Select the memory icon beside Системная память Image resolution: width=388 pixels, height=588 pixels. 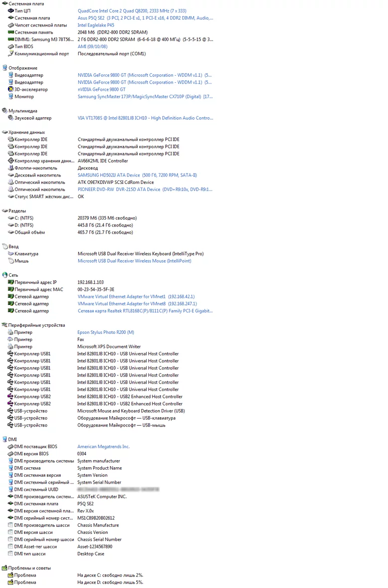pos(11,32)
